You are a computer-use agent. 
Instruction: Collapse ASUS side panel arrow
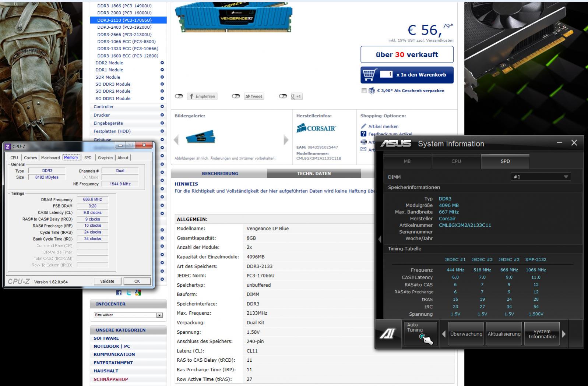(x=380, y=239)
